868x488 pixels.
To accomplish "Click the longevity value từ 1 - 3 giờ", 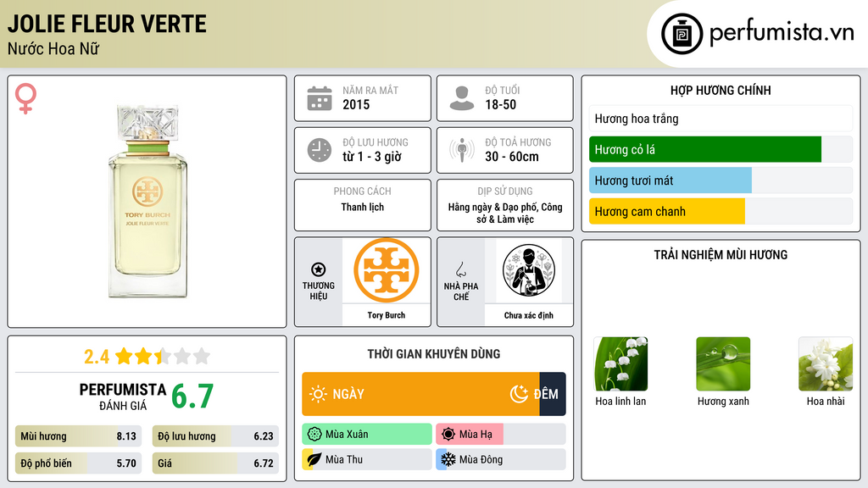I will (x=371, y=157).
